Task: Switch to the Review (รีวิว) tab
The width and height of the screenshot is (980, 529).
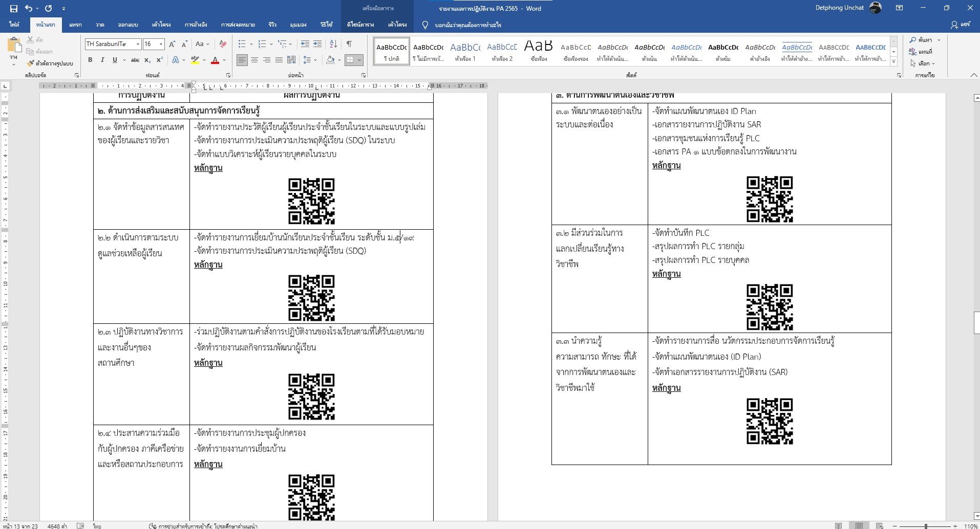Action: coord(272,25)
